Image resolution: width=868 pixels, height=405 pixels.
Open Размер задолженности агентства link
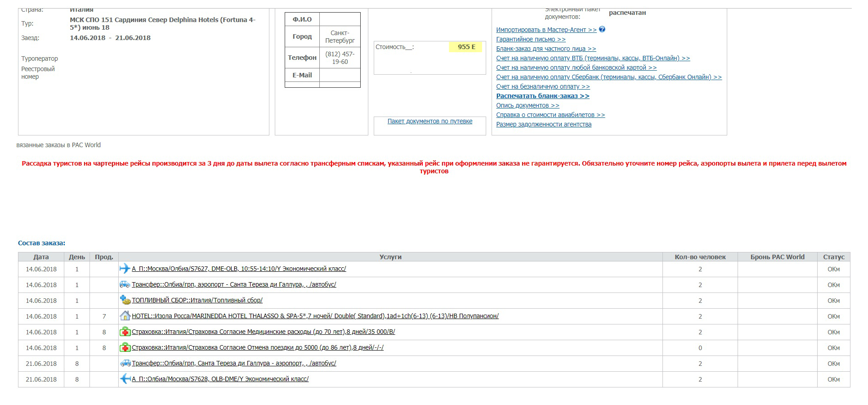tap(544, 124)
